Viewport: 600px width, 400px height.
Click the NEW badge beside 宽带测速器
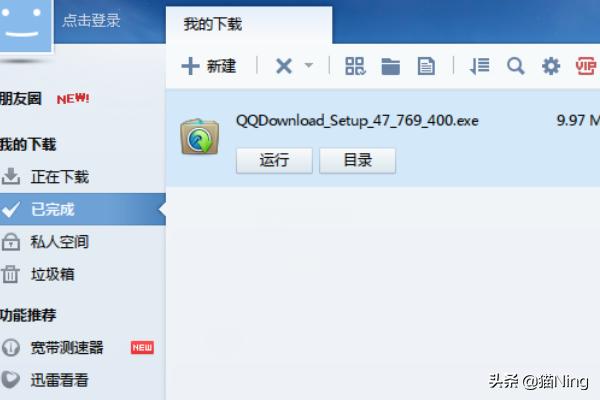(x=142, y=347)
